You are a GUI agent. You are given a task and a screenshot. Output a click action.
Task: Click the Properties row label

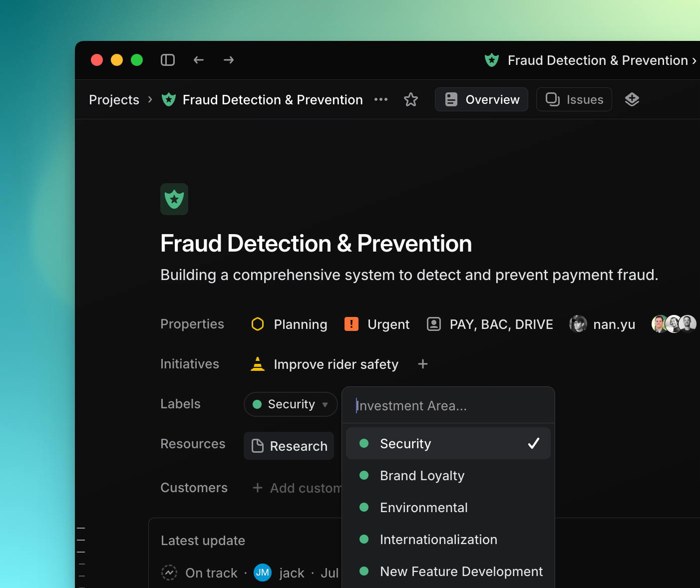192,324
